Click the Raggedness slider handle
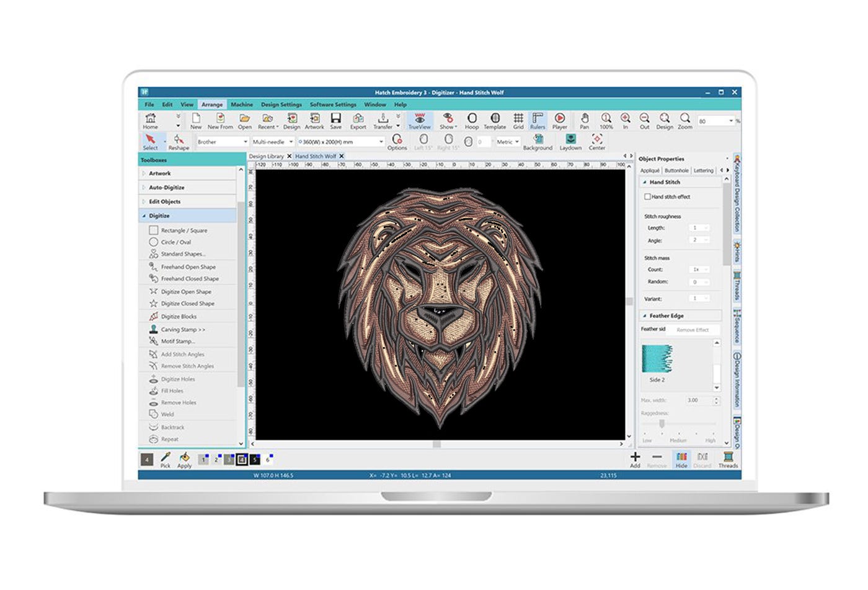The width and height of the screenshot is (868, 590). pyautogui.click(x=662, y=424)
